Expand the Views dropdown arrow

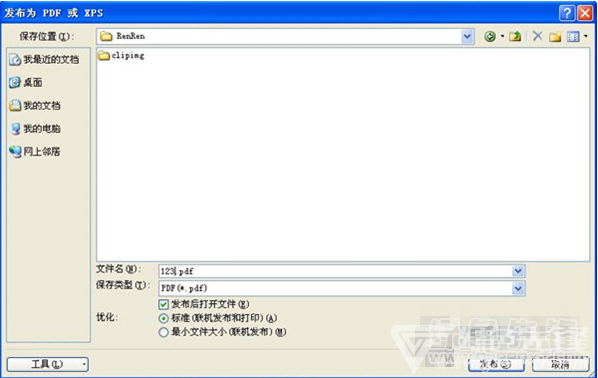[x=585, y=37]
